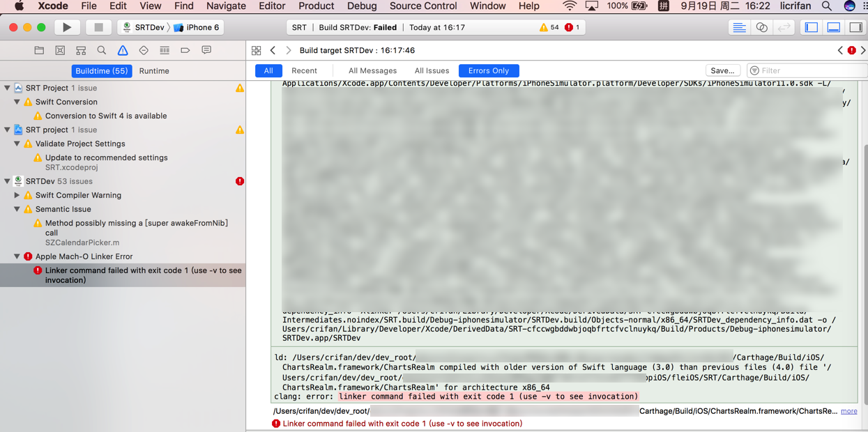The height and width of the screenshot is (432, 868).
Task: Click the more link in log
Action: point(849,411)
